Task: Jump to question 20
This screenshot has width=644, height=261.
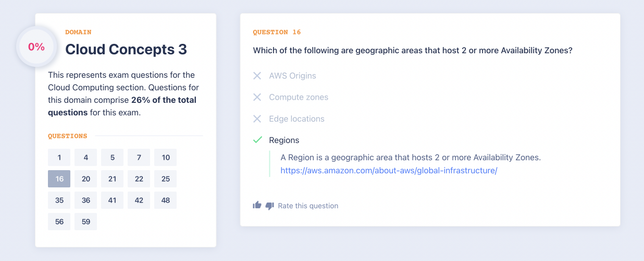Action: click(x=86, y=179)
